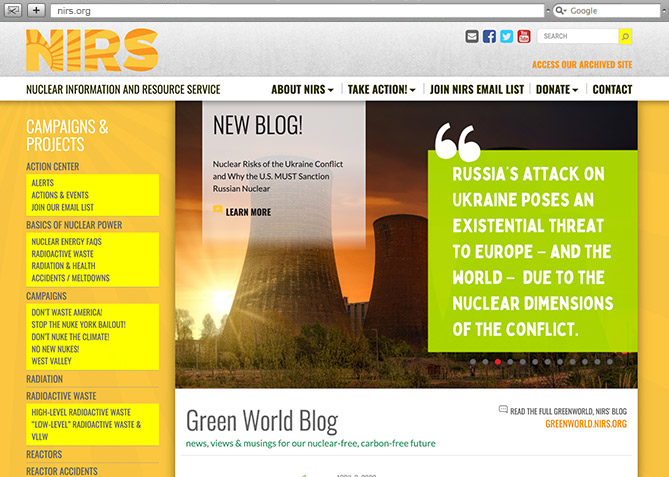Click the NIRS sunburst logo
The image size is (669, 477).
point(92,50)
